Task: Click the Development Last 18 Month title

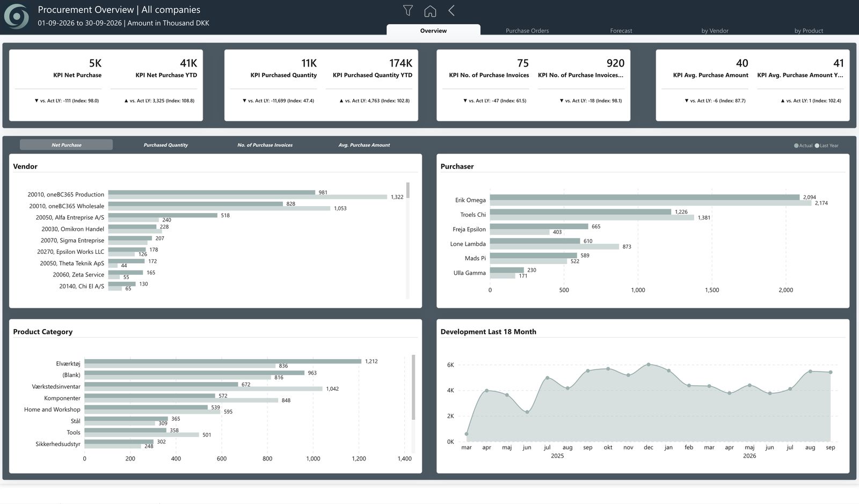Action: click(x=488, y=332)
